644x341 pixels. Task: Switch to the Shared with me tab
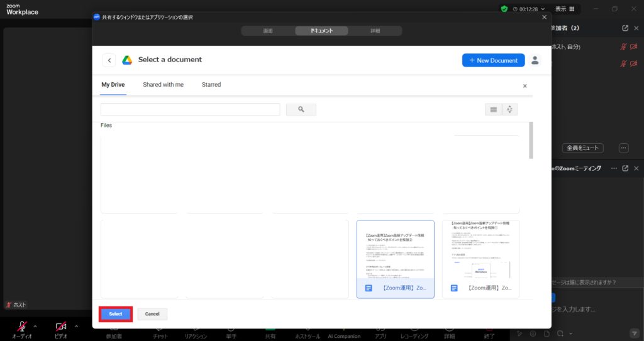click(x=163, y=85)
